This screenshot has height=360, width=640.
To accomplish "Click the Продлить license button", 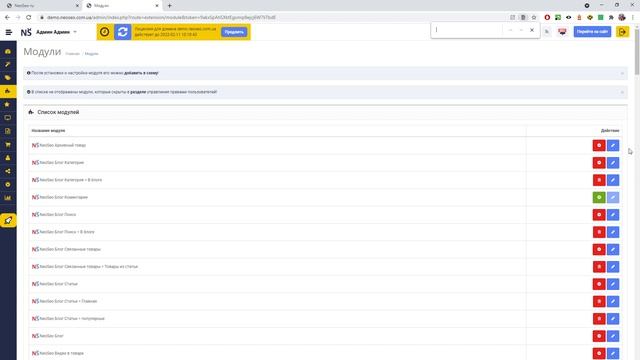I will click(x=234, y=32).
